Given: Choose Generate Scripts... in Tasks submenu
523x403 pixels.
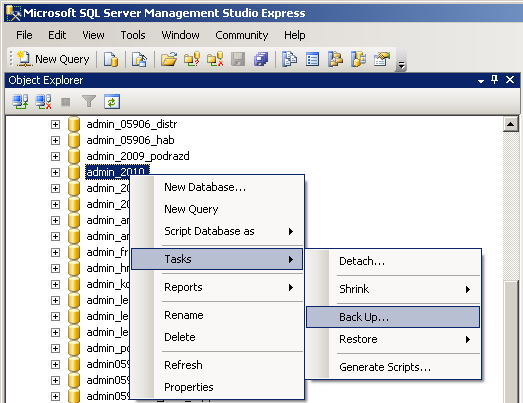Looking at the screenshot, I should 393,367.
